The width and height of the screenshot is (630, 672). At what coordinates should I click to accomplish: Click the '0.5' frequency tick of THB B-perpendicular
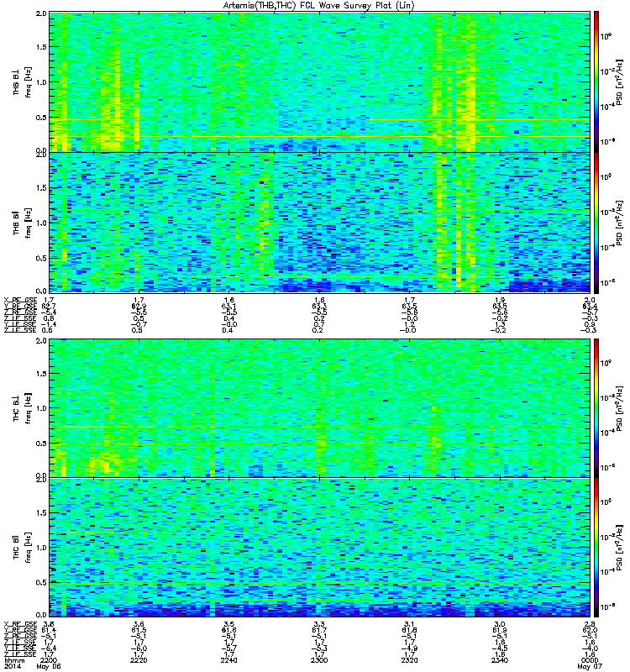tap(41, 118)
